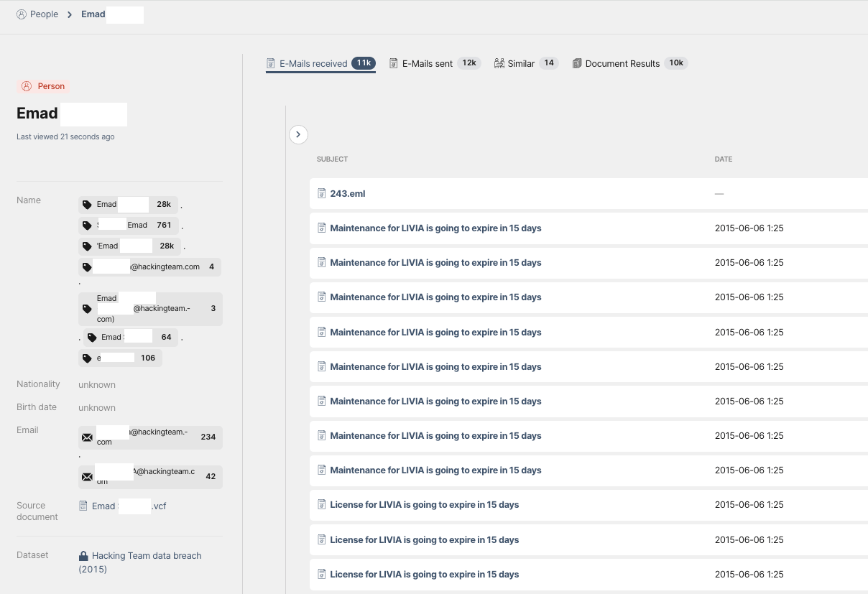Select the email tag with count 42
This screenshot has width=868, height=594.
coord(150,477)
